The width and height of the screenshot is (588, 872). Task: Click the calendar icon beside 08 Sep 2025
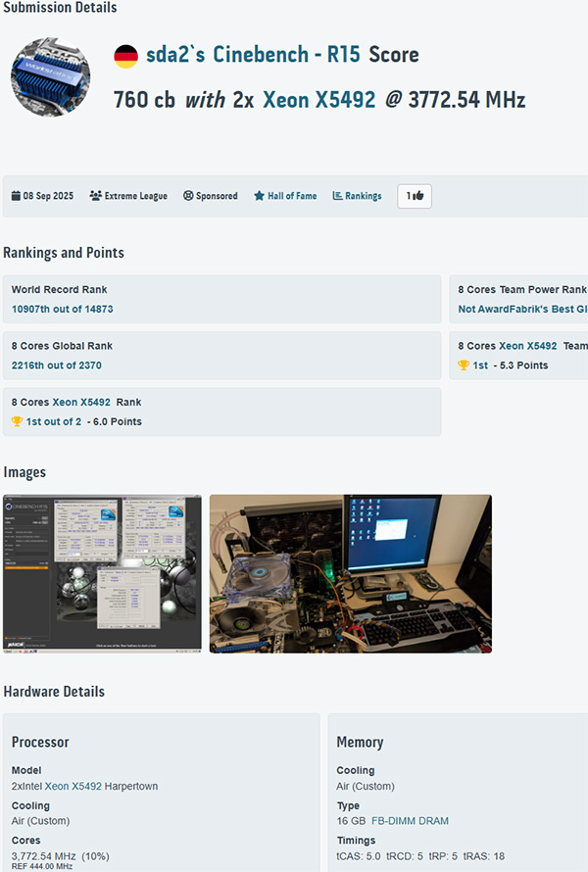[16, 196]
